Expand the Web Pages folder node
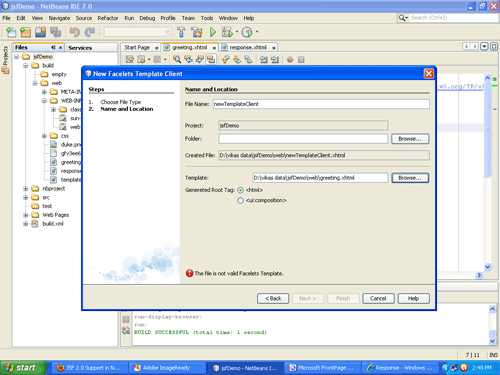500x375 pixels. (x=26, y=215)
